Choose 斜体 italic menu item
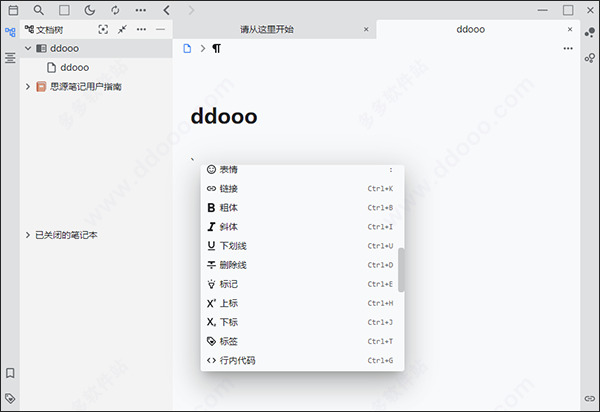 (302, 227)
